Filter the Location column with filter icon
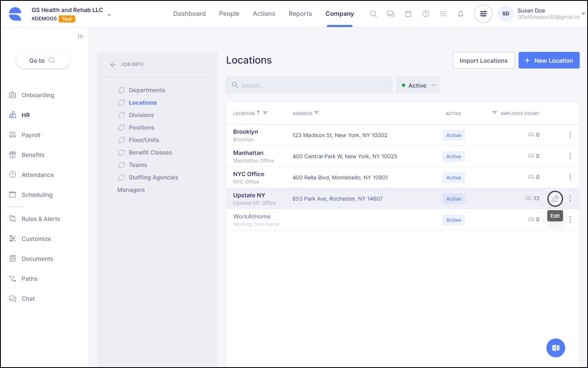 (265, 113)
